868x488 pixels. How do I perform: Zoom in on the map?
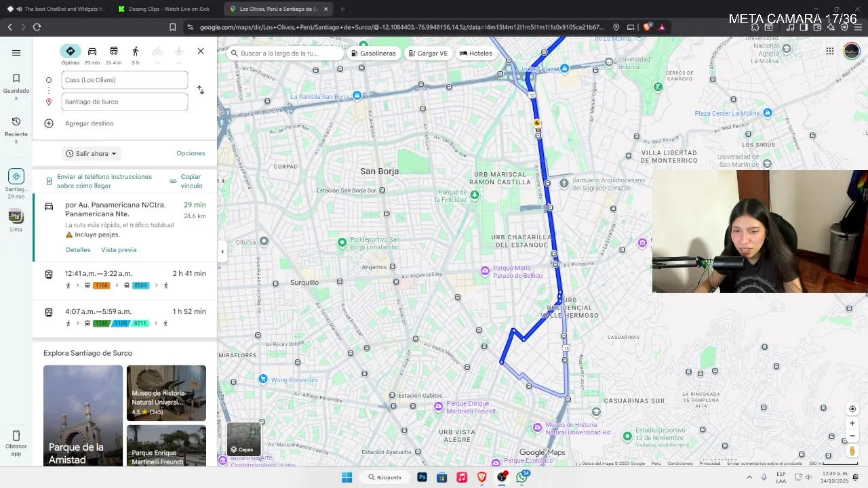(852, 424)
